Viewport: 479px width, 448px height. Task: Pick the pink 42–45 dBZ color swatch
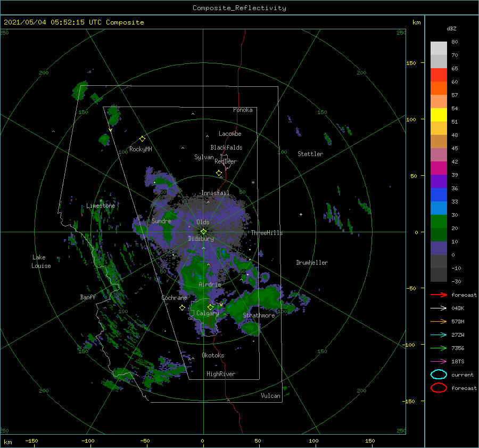point(439,155)
